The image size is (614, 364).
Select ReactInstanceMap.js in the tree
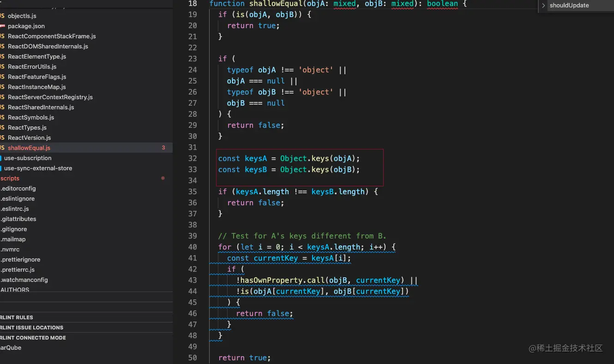(37, 87)
